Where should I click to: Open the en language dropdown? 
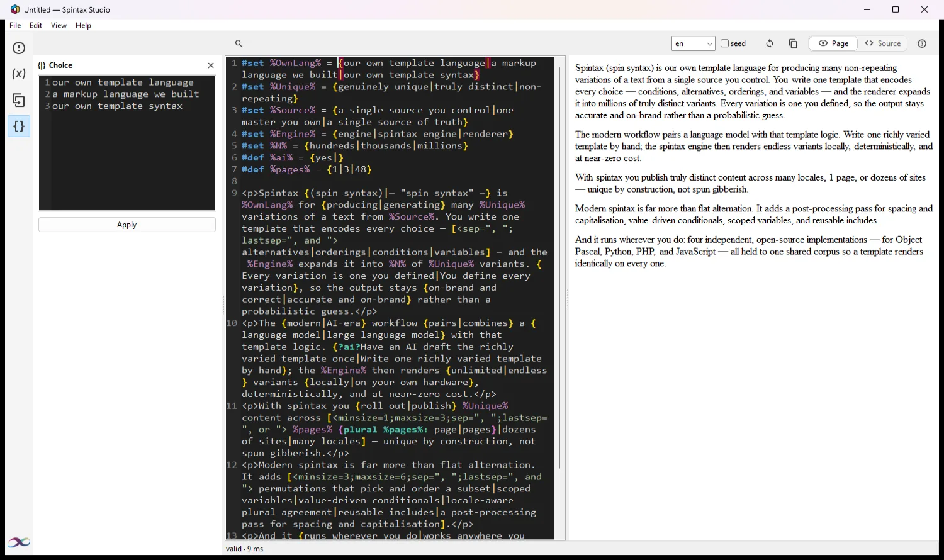coord(693,43)
